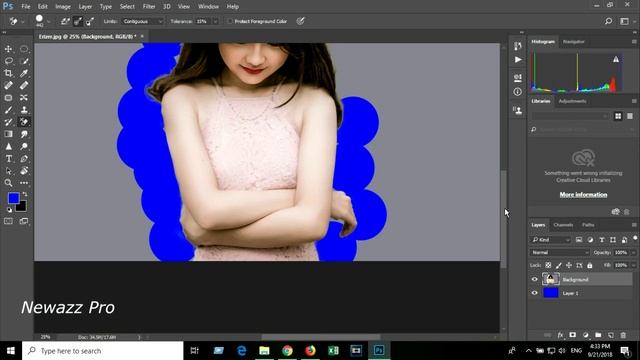Click the blue foreground color swatch

13,198
